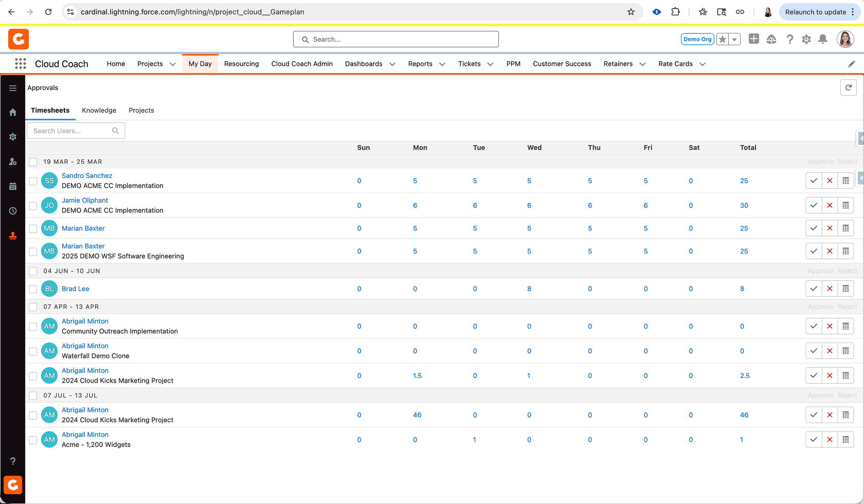Open the Cloud Coach Admin navigation tab
This screenshot has height=504, width=864.
[x=302, y=64]
